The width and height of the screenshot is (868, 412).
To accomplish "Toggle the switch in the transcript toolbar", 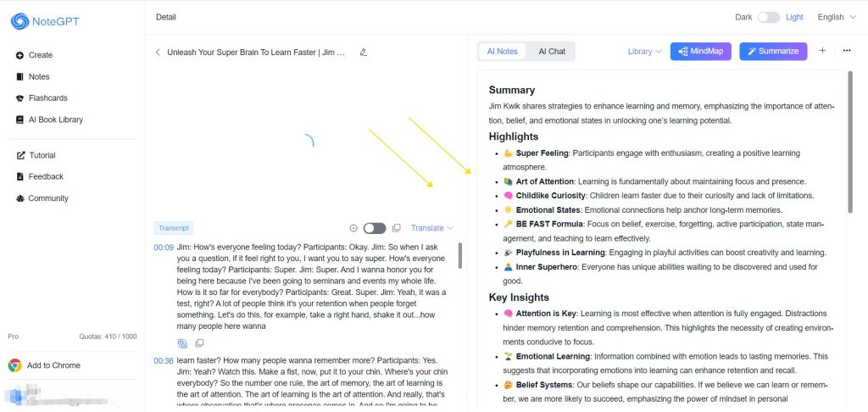I will click(x=374, y=228).
